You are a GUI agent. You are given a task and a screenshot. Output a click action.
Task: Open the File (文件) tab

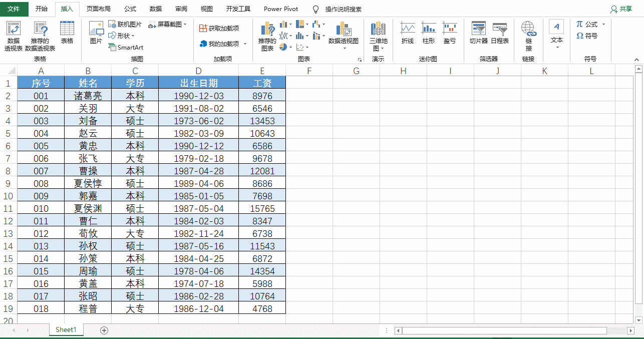[14, 9]
